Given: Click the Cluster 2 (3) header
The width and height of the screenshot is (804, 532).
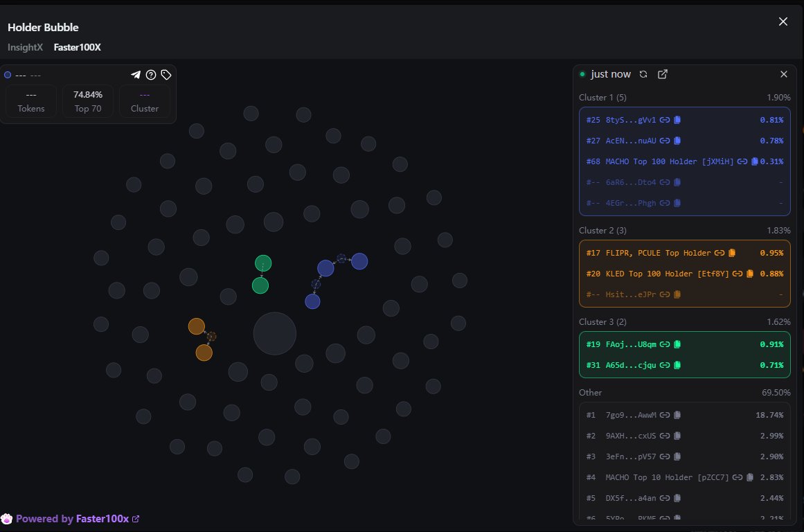Looking at the screenshot, I should (602, 230).
